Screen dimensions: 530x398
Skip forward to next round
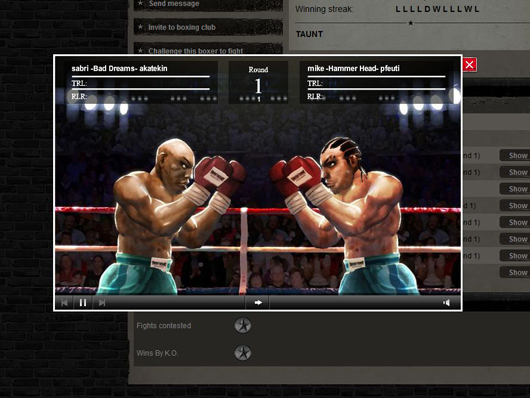[102, 303]
